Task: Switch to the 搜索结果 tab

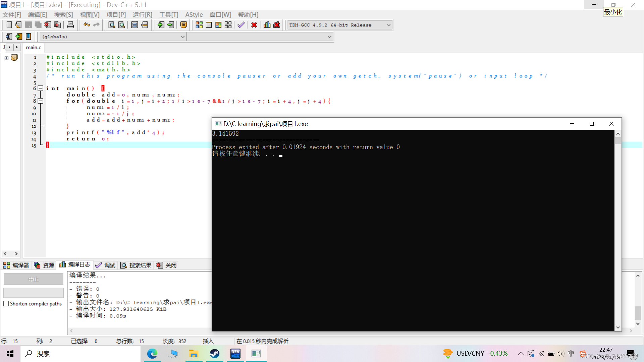Action: tap(136, 265)
